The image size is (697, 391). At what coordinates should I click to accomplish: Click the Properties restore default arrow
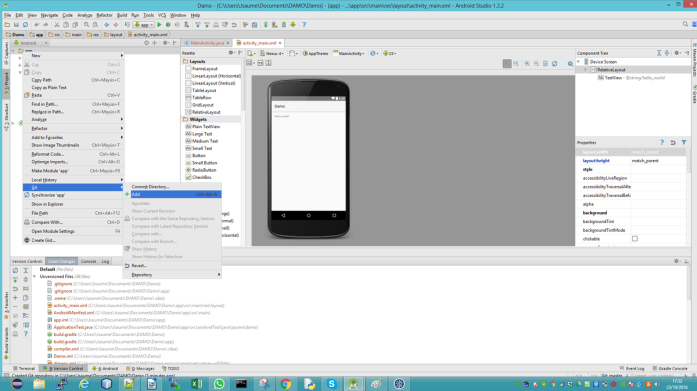coord(673,143)
